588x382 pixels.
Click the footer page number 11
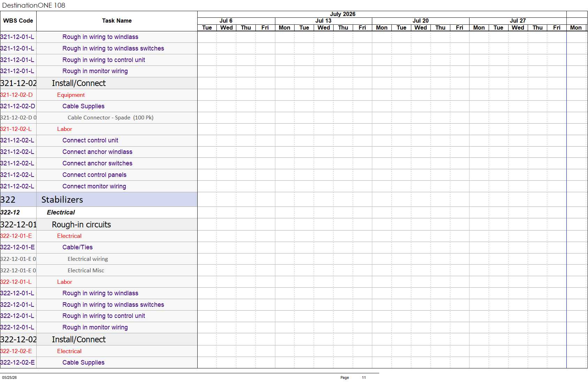point(364,377)
